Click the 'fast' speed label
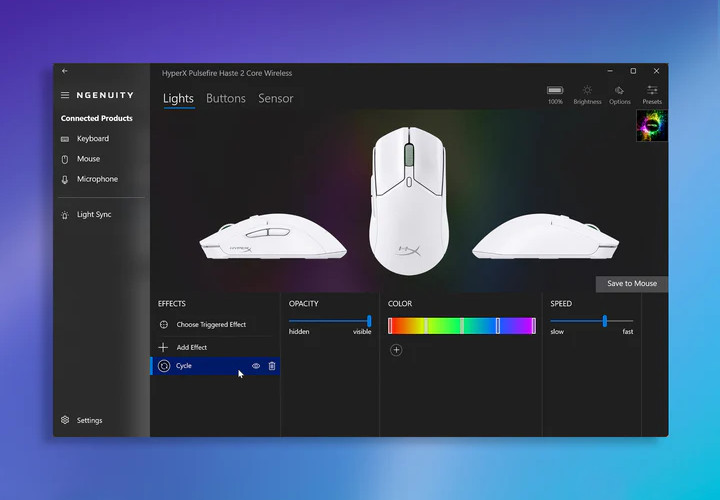Screen dimensions: 720x500 (x=628, y=331)
